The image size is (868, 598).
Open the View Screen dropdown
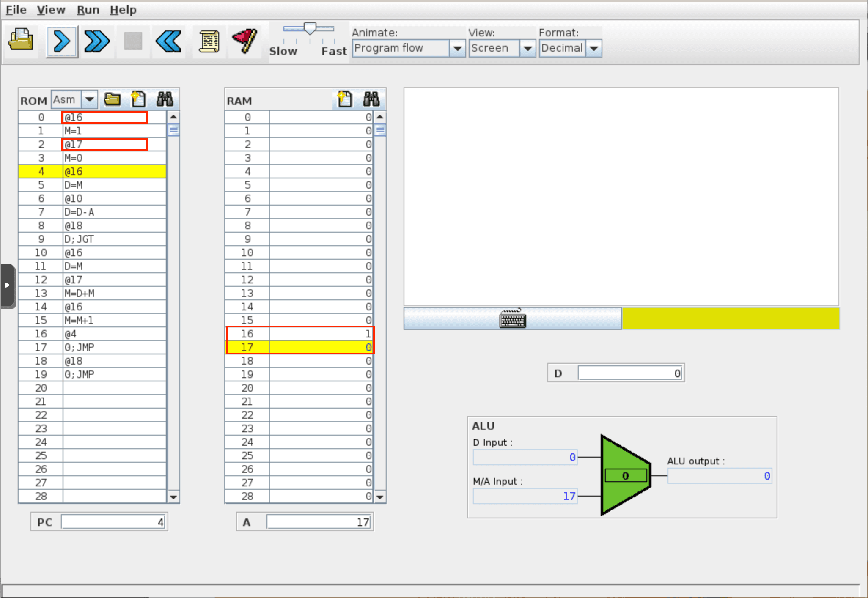coord(527,48)
